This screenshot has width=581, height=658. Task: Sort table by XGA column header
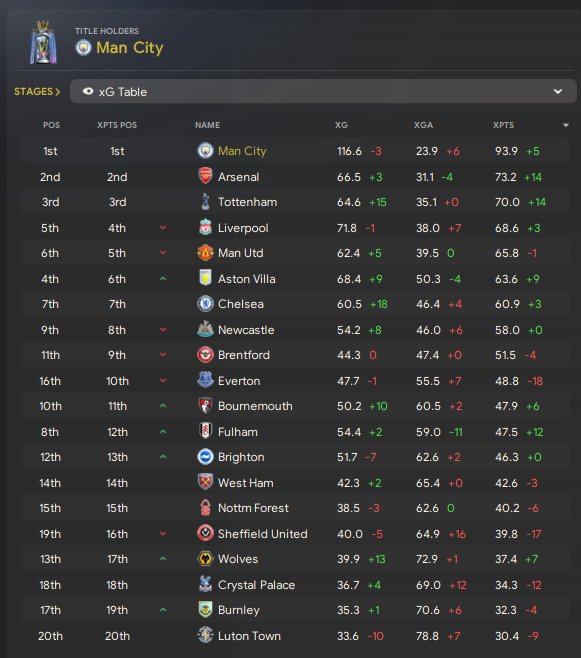[423, 125]
